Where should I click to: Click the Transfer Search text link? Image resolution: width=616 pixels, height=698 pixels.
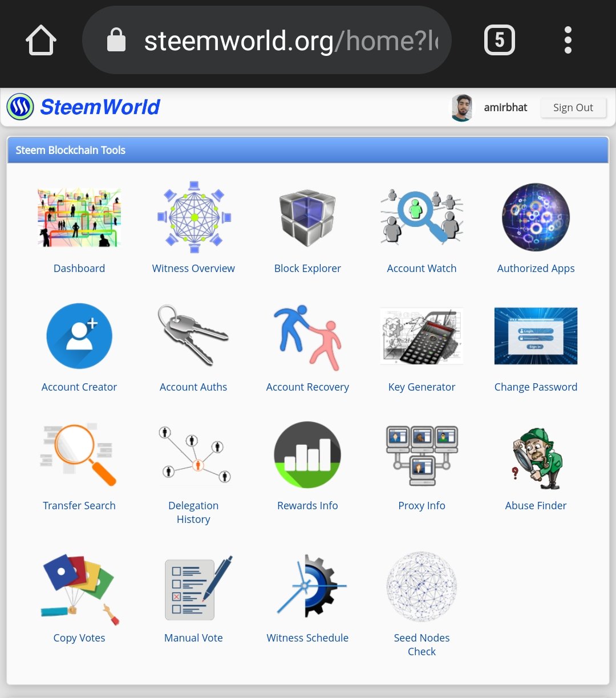click(x=79, y=505)
